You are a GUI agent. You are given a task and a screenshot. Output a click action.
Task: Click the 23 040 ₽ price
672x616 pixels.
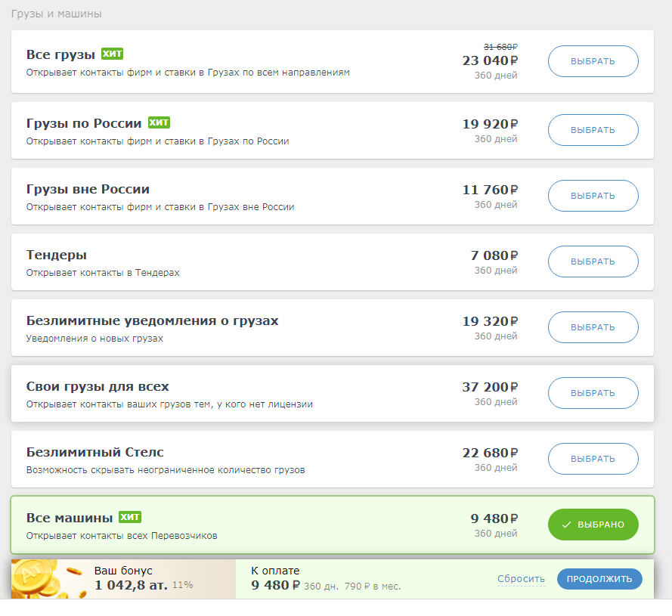click(x=490, y=61)
